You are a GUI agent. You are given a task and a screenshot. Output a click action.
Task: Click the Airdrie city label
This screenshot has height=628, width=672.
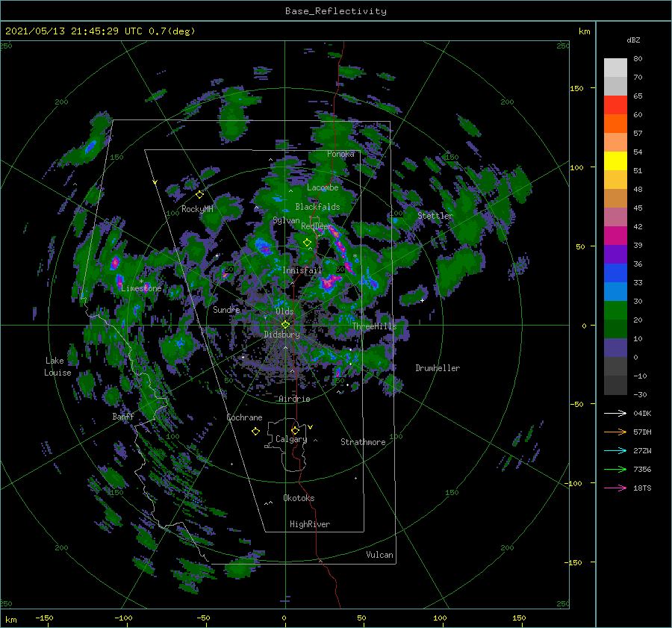click(x=294, y=399)
